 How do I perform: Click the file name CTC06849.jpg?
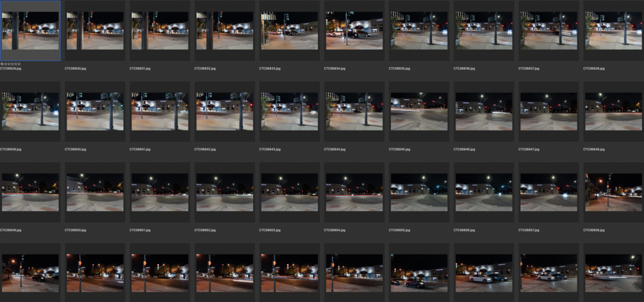11,230
